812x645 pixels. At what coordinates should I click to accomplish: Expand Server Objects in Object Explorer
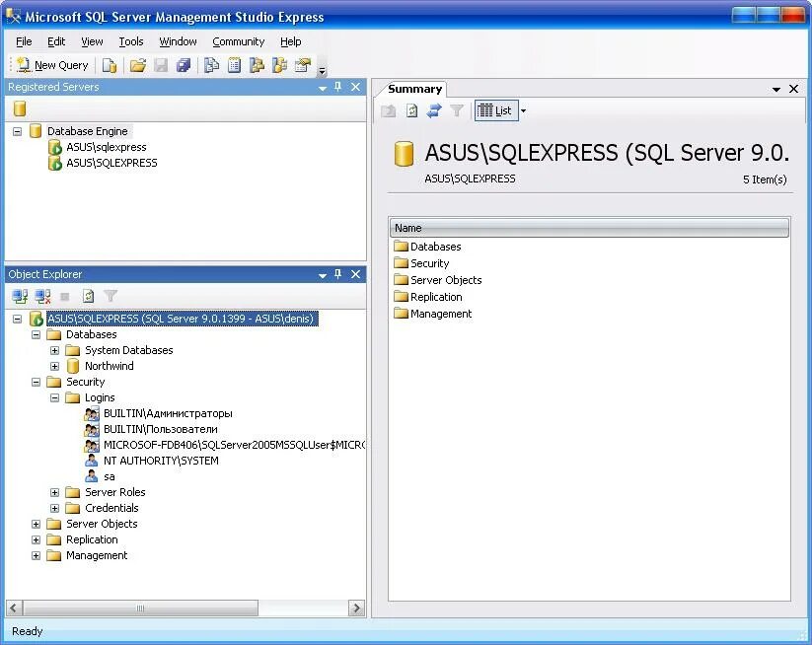click(36, 524)
